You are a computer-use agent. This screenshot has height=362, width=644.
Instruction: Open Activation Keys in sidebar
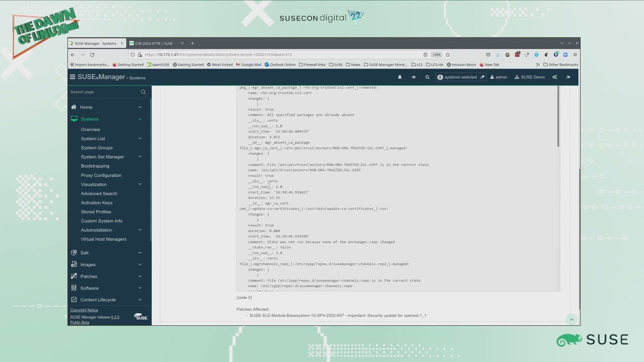[97, 203]
